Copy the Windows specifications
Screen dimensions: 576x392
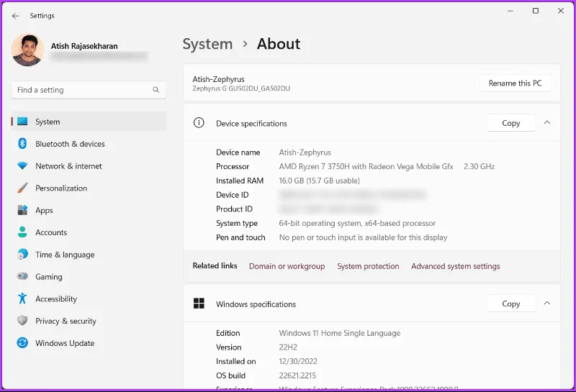pyautogui.click(x=511, y=304)
